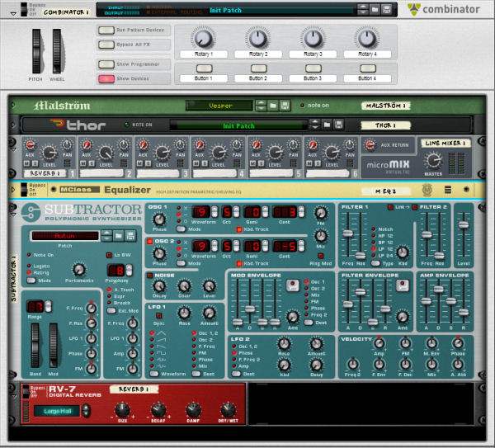Click the Subtractor master Level slider
The image size is (495, 448).
(x=464, y=224)
